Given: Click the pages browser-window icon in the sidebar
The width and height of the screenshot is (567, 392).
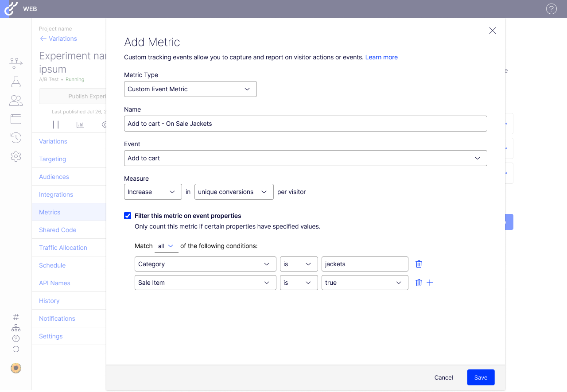Looking at the screenshot, I should [16, 119].
